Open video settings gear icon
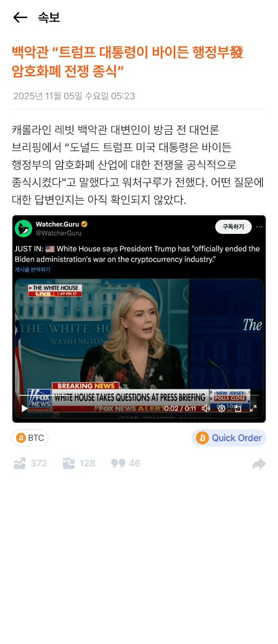278x644 pixels. (x=222, y=408)
